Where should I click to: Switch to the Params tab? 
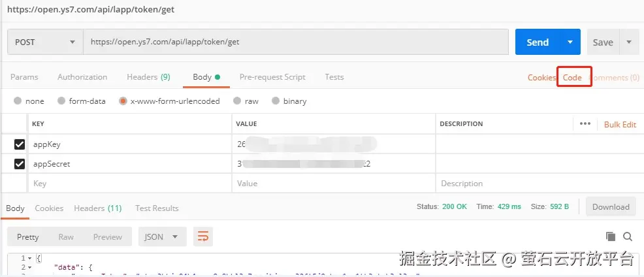[24, 77]
